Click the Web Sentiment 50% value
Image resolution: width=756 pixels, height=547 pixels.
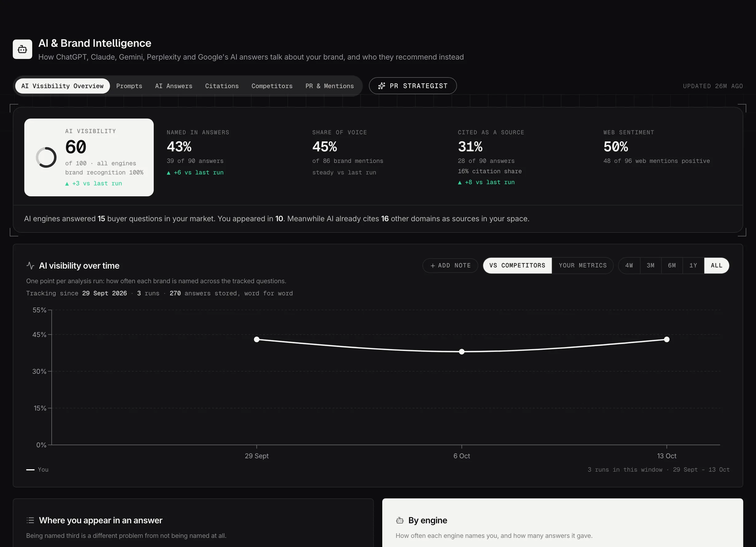[x=616, y=147]
